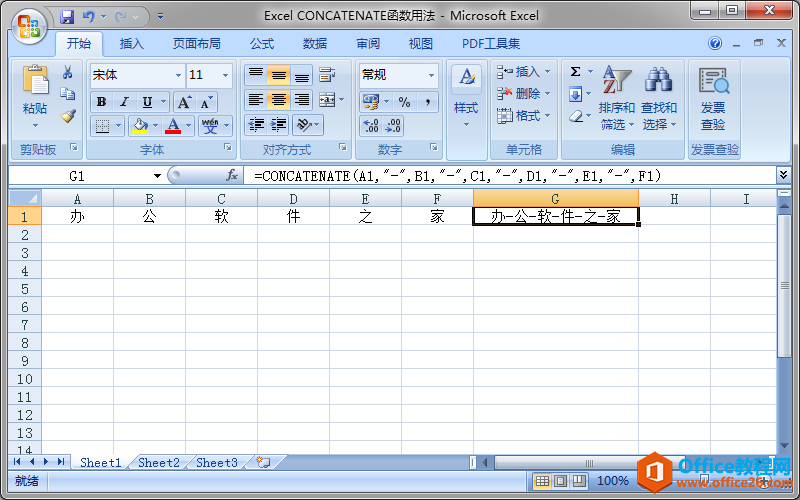Click the AutoSum sigma icon
Viewport: 800px width, 500px height.
[576, 72]
